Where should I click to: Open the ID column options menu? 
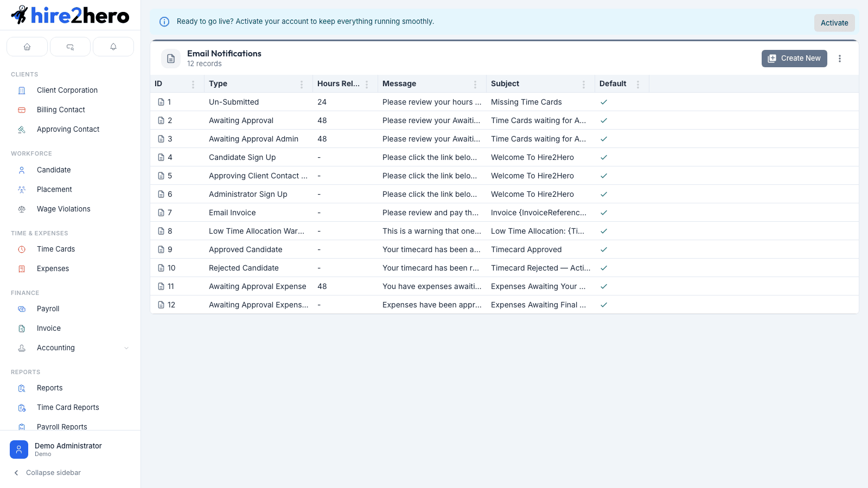click(x=193, y=84)
